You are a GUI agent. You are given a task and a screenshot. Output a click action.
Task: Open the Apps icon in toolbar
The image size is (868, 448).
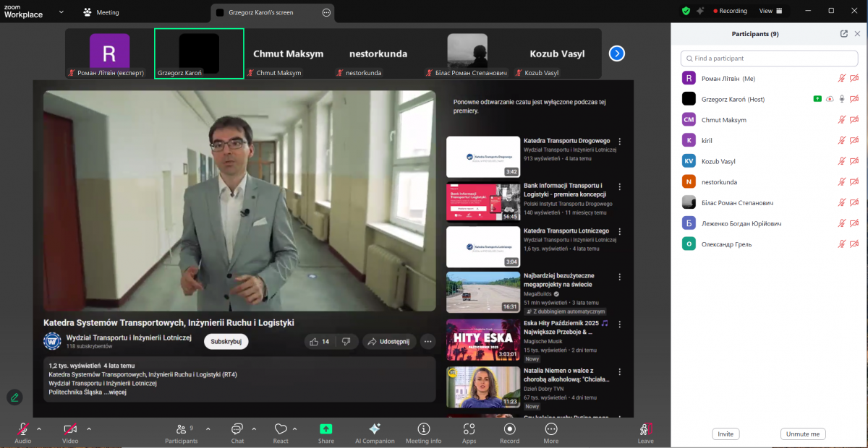coord(469,429)
